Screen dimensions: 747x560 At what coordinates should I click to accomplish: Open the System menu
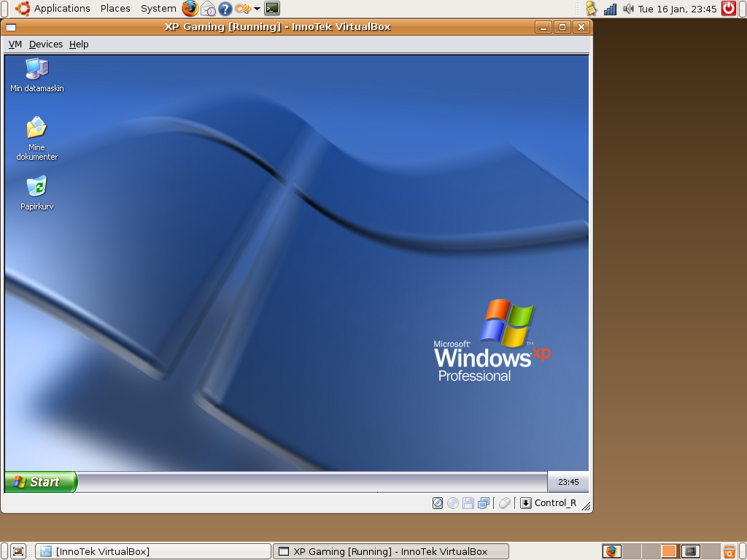158,9
